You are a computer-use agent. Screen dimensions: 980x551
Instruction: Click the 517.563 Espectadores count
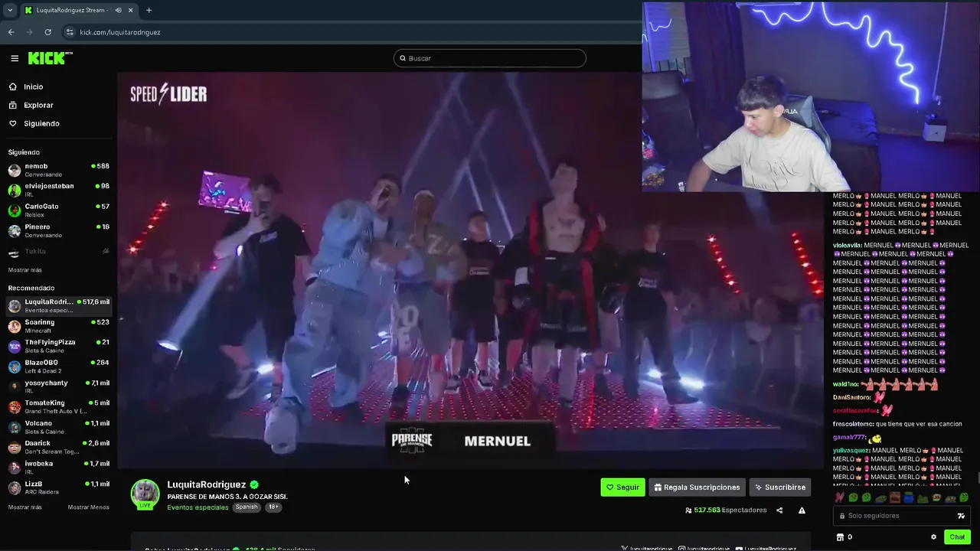(x=726, y=510)
